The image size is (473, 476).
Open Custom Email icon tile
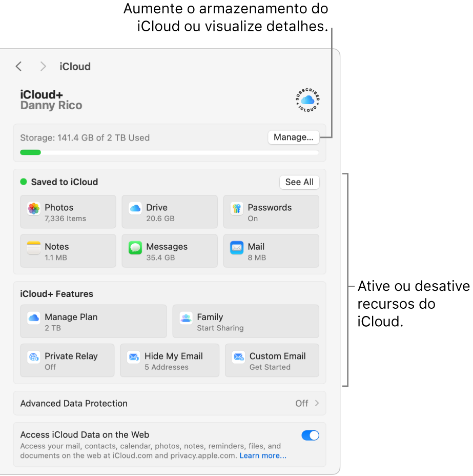[x=239, y=357]
